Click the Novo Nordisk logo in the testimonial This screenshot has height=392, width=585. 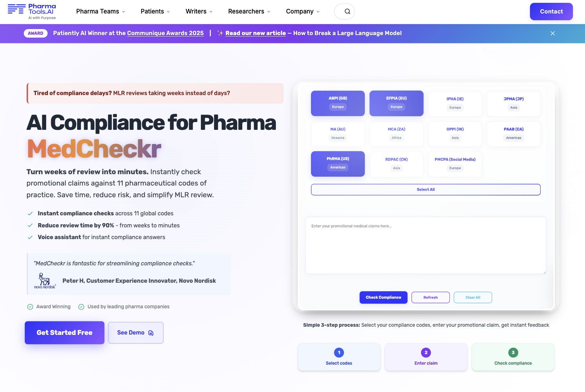(44, 280)
